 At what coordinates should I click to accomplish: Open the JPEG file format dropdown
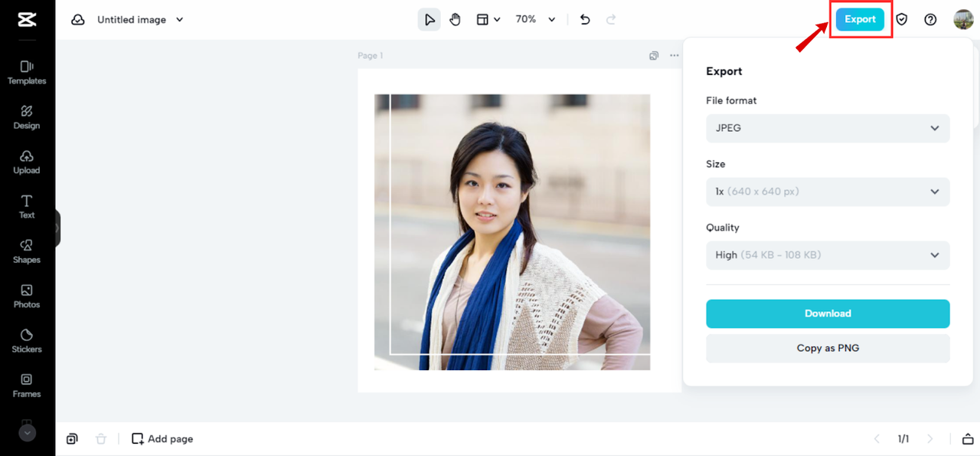[x=828, y=128]
